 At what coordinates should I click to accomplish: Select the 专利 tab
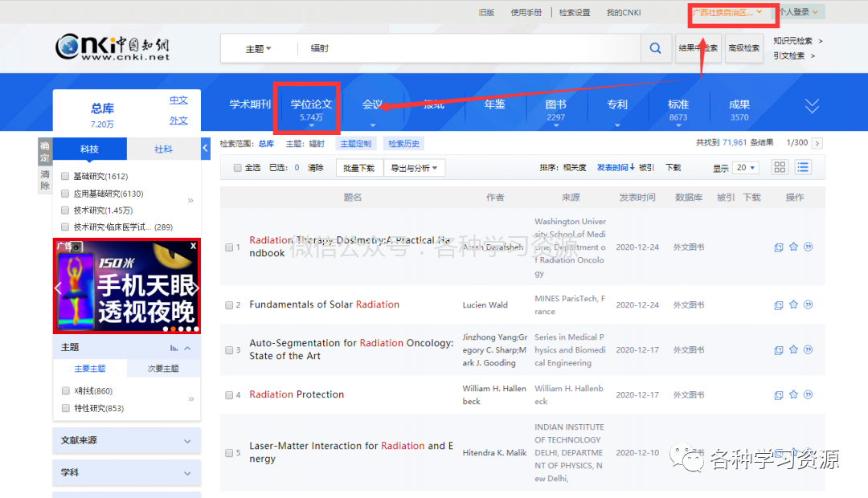coord(616,104)
